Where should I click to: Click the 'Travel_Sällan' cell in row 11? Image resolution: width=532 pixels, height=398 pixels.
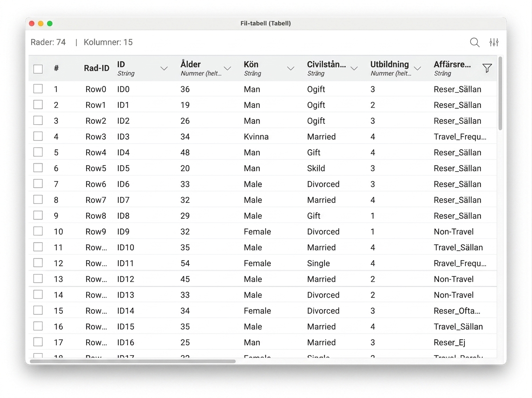pos(458,247)
